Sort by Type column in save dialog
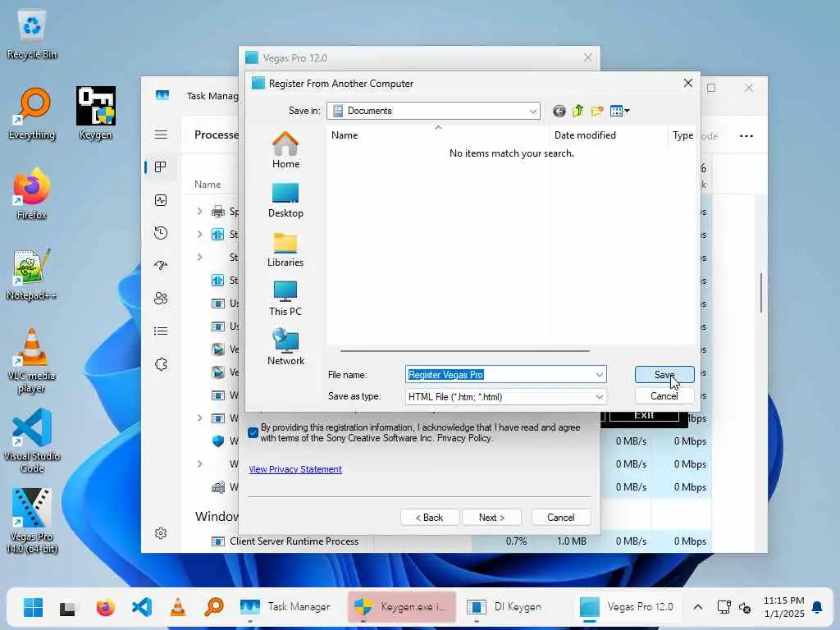 [x=682, y=135]
